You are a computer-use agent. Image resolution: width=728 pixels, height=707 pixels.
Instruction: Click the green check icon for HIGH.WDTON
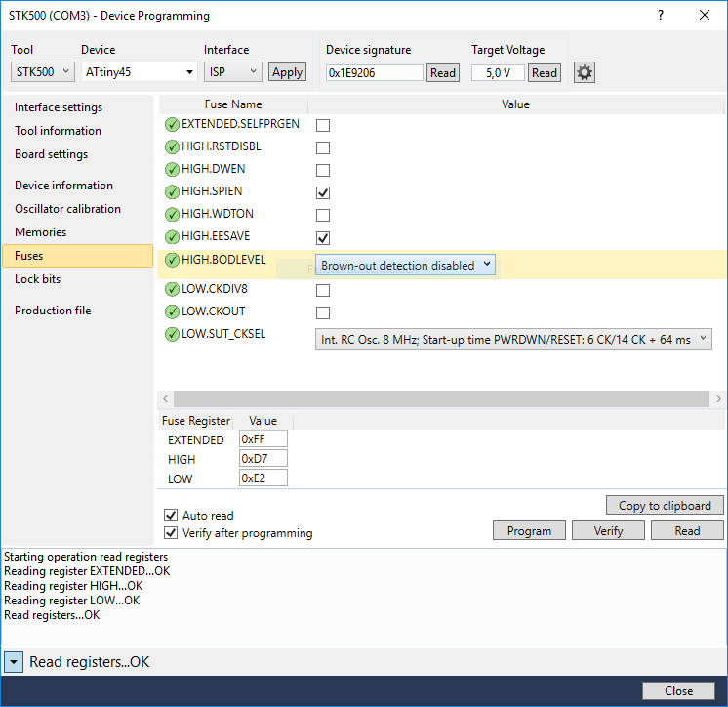[x=172, y=214]
